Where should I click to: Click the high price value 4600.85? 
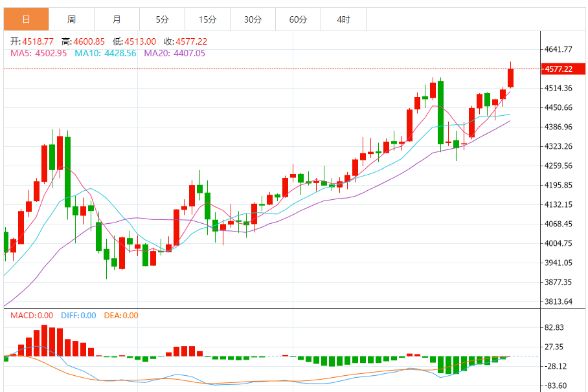pyautogui.click(x=89, y=41)
